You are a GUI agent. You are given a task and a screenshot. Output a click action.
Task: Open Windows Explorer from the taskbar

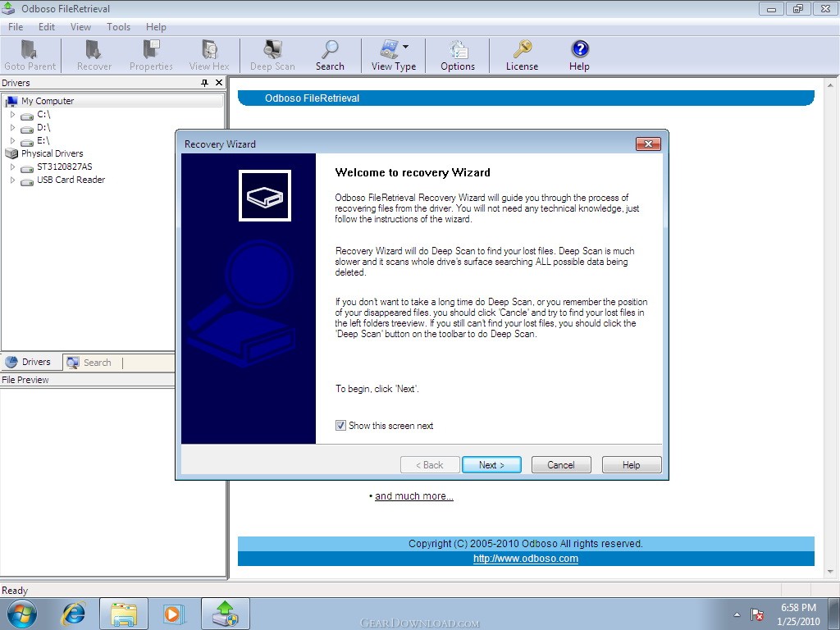pos(124,614)
